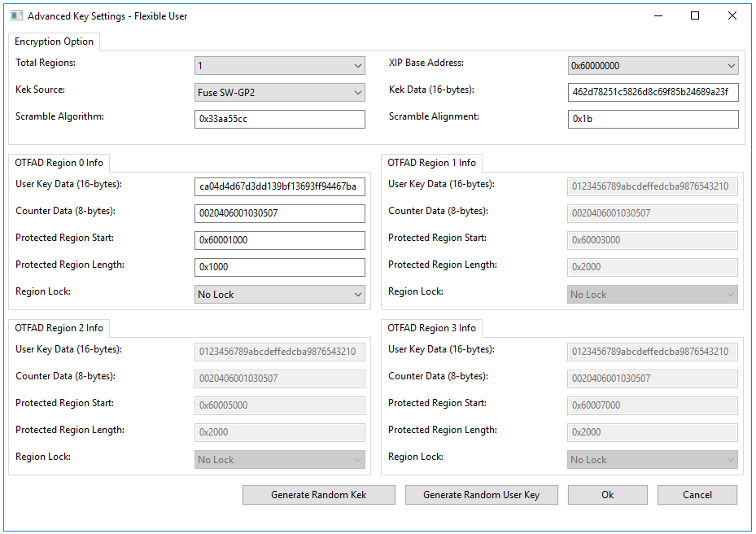Switch to the OTFAD Region 0 Info tab
The height and width of the screenshot is (534, 756).
(x=59, y=162)
